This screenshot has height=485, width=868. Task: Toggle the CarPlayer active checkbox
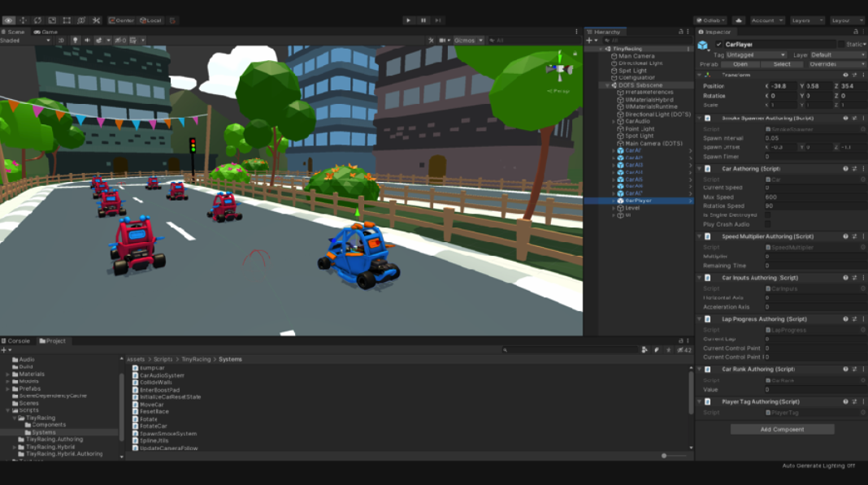(718, 44)
